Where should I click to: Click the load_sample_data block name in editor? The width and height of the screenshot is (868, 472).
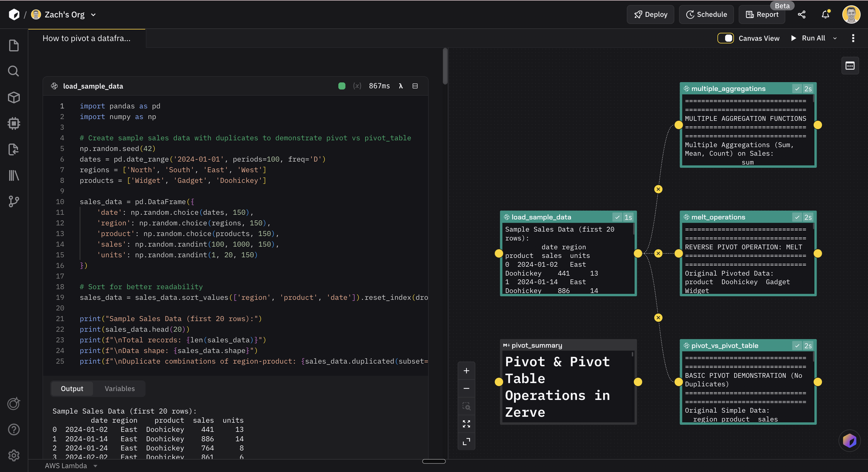[x=93, y=86]
